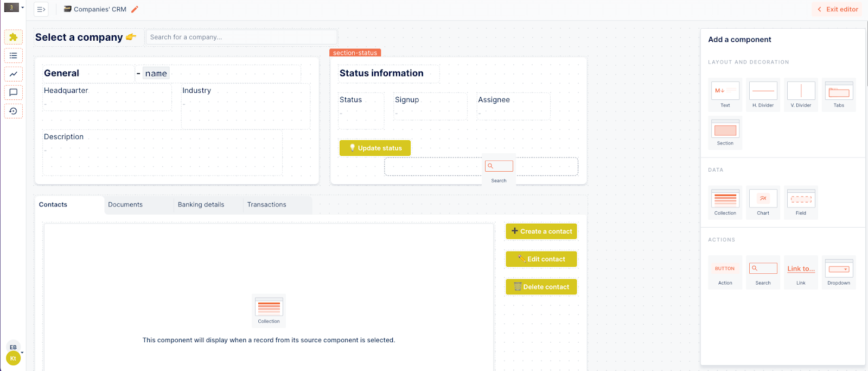Select the name field placeholder
This screenshot has height=371, width=868.
click(x=156, y=73)
